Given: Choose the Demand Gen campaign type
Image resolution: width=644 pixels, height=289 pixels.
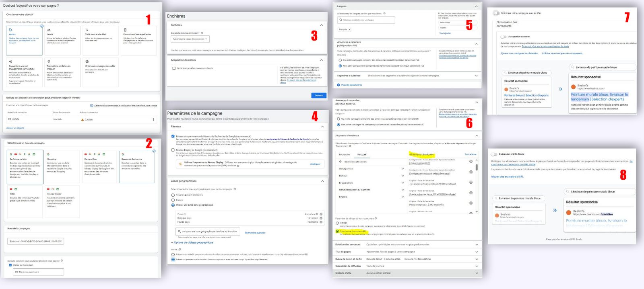Looking at the screenshot, I should 99,167.
